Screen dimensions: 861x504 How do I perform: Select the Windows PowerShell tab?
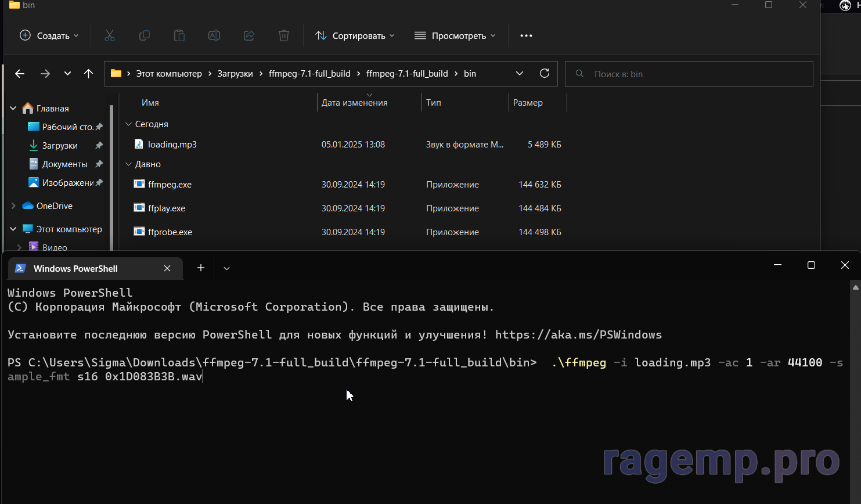point(75,268)
